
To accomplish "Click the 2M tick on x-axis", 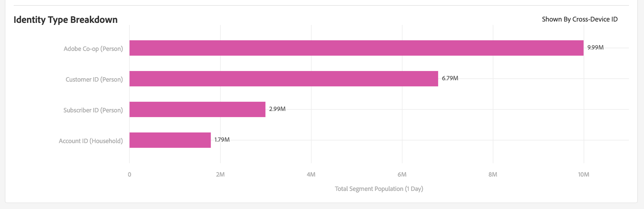I will (x=220, y=175).
